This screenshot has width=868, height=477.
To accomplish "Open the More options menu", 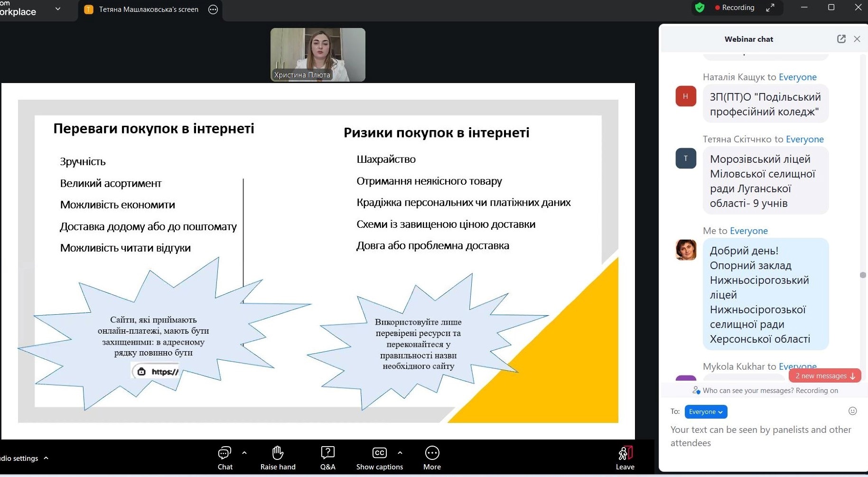I will click(x=432, y=453).
